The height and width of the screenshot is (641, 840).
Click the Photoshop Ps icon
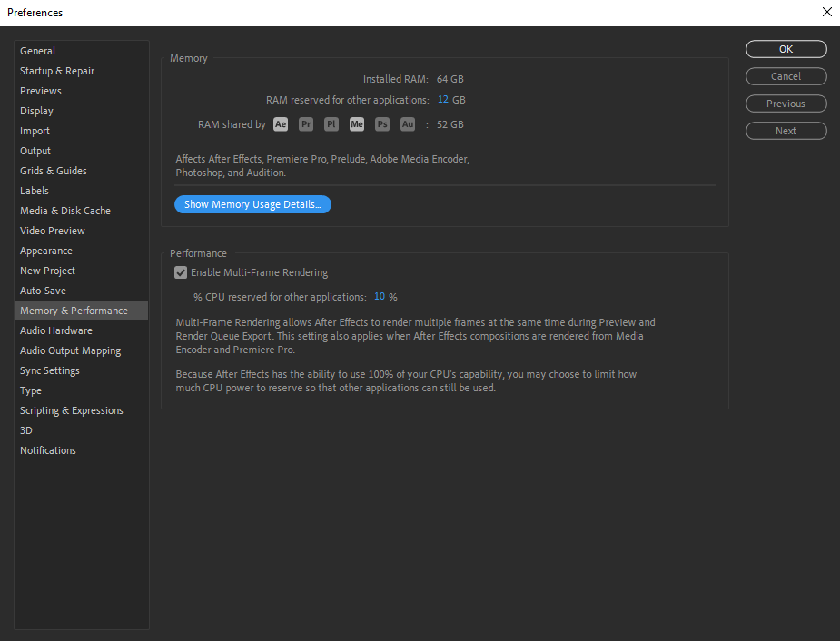point(382,124)
